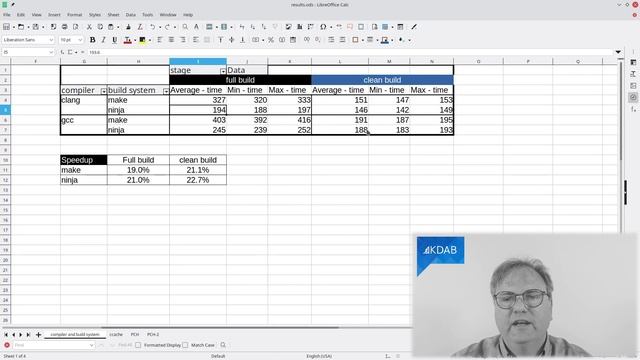Screen dimensions: 640x360
Task: Click the Insert Special Character omega icon
Action: [x=323, y=27]
